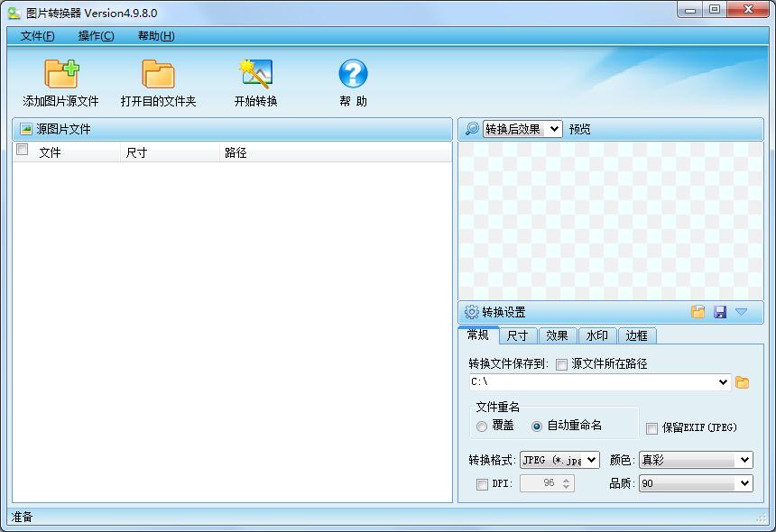Switch to the 效果 tab

558,335
